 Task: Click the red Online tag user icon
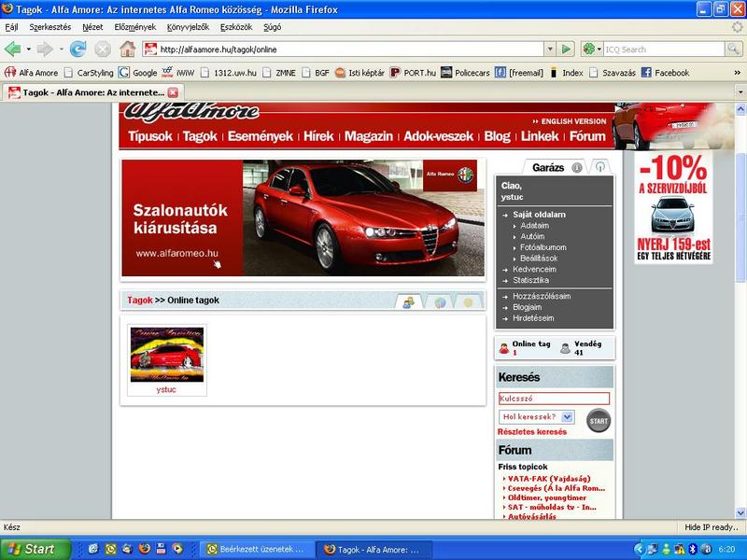coord(504,348)
